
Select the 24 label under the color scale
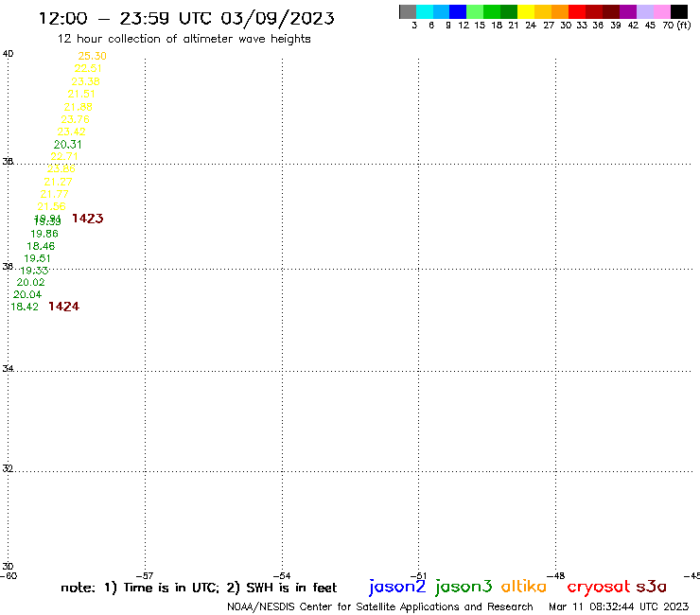(531, 25)
